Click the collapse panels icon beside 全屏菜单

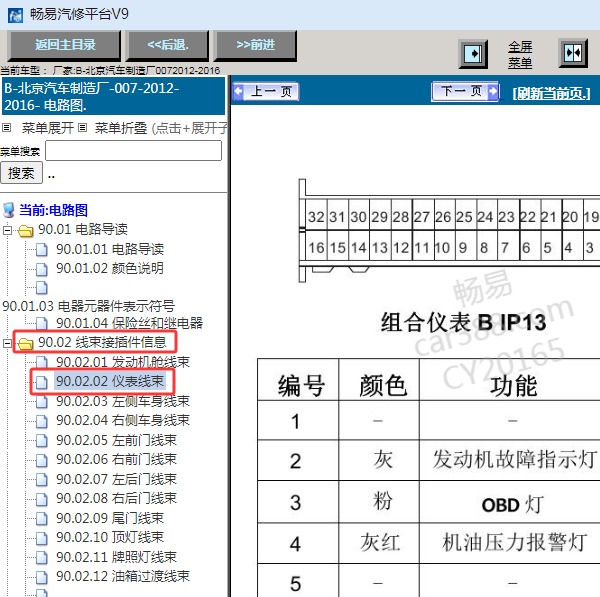[x=573, y=53]
